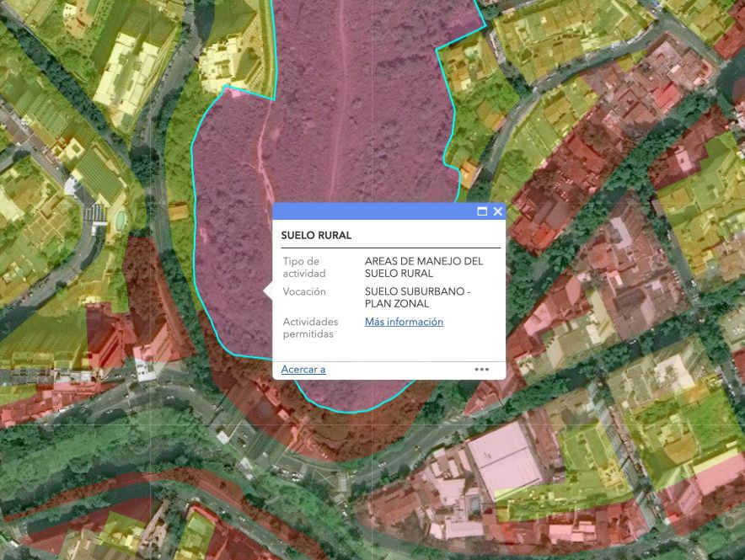Select the Actividades permitidas label
Viewport: 745px width, 560px height.
310,328
